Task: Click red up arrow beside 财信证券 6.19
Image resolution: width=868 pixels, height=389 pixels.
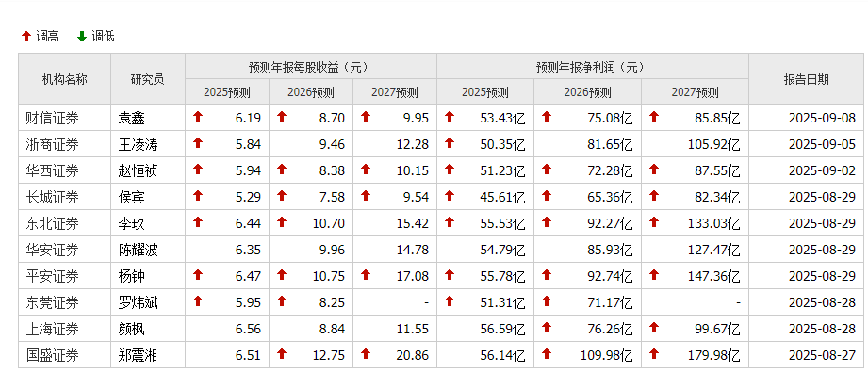Action: click(198, 117)
